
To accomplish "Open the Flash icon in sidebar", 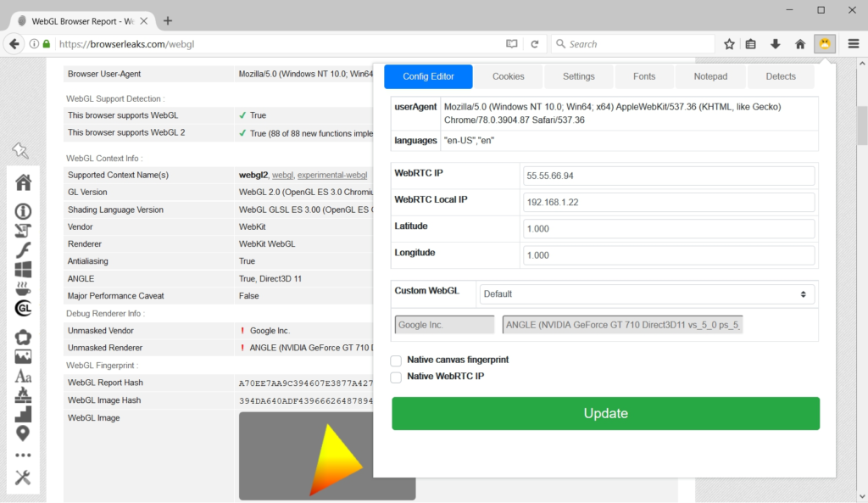I will (23, 250).
